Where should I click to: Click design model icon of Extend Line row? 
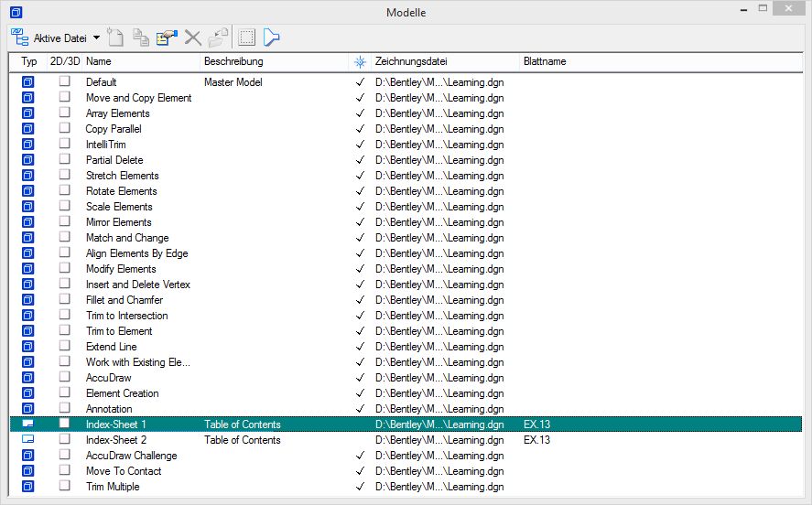[28, 346]
